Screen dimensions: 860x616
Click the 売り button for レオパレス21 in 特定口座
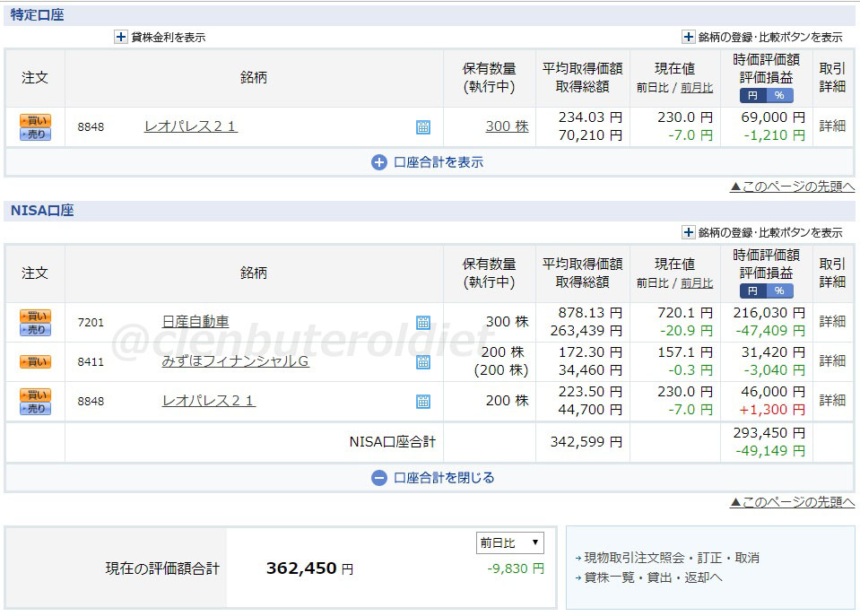[x=35, y=134]
